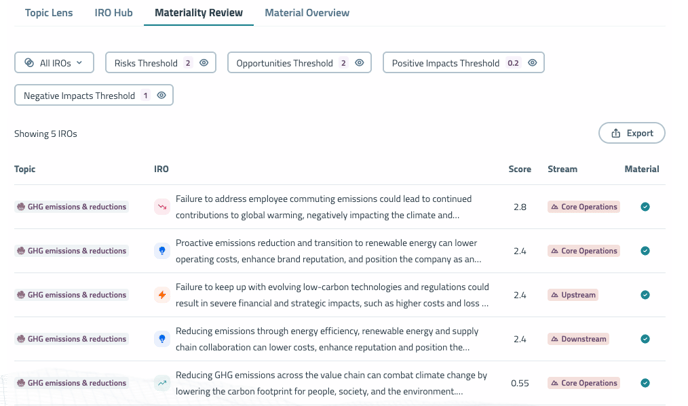Click the green positive impact trend icon
Image resolution: width=688 pixels, height=406 pixels.
click(x=162, y=383)
